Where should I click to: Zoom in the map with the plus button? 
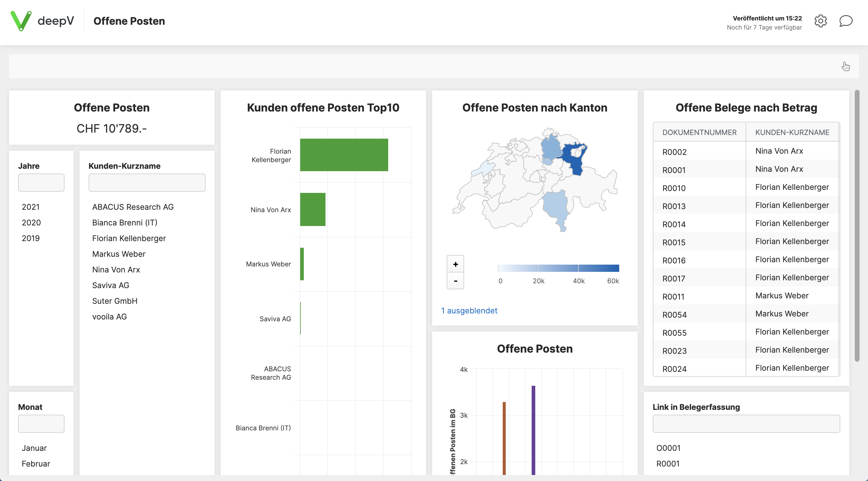click(x=455, y=264)
